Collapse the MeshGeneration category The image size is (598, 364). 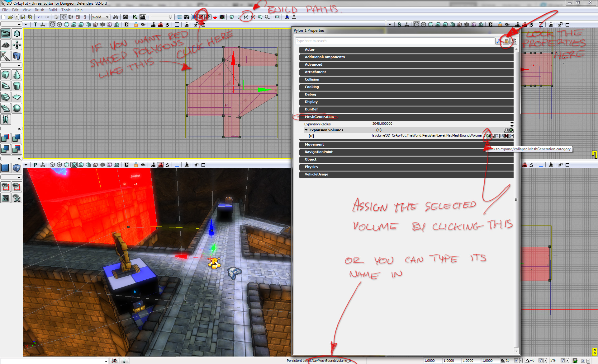pyautogui.click(x=406, y=117)
